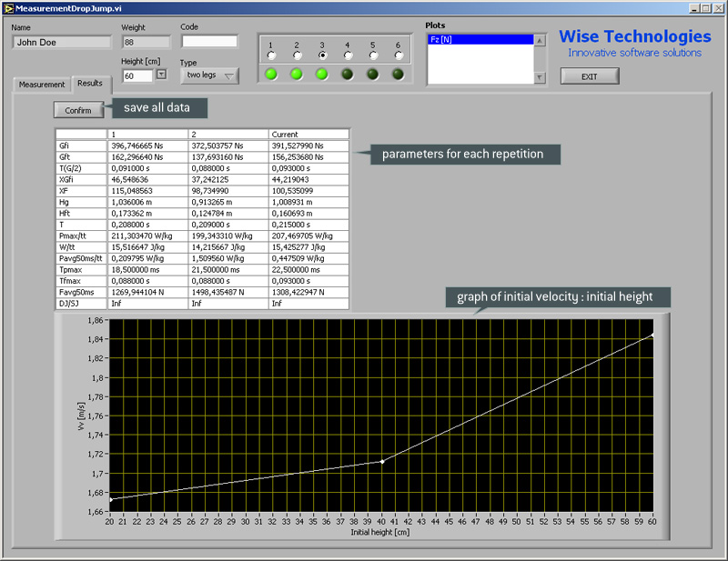Click the XF value '98,734990'

pos(228,191)
